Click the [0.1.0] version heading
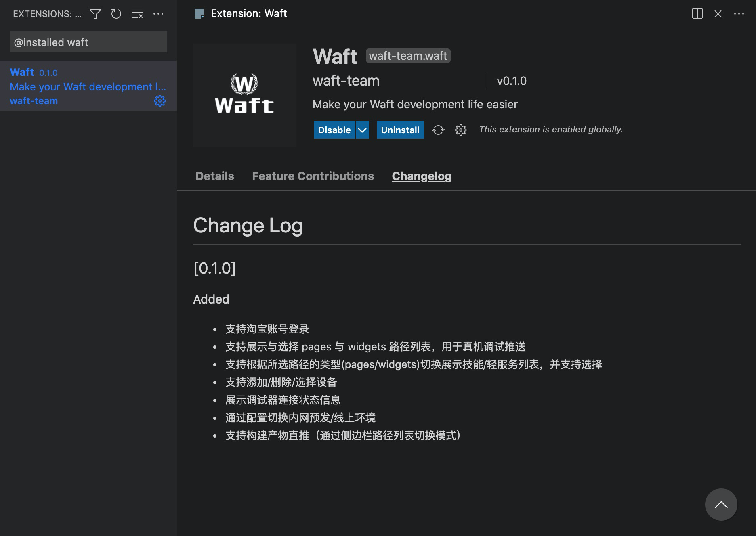Viewport: 756px width, 536px height. 214,268
